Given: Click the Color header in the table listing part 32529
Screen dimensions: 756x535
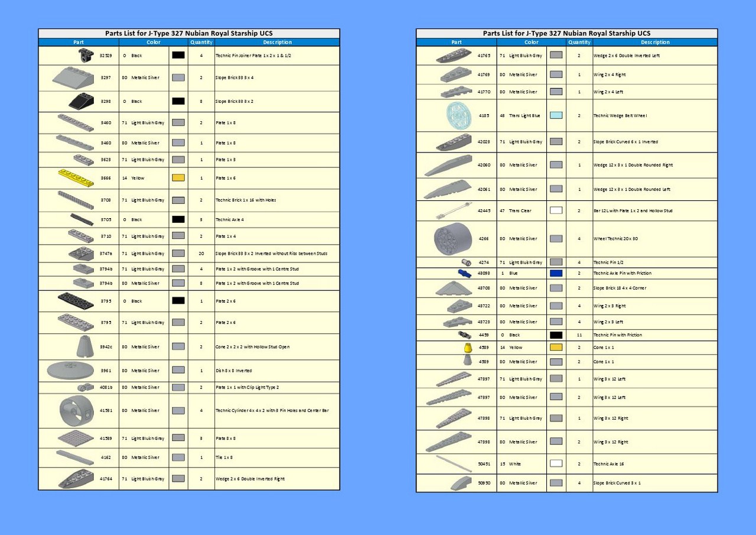Looking at the screenshot, I should click(154, 42).
